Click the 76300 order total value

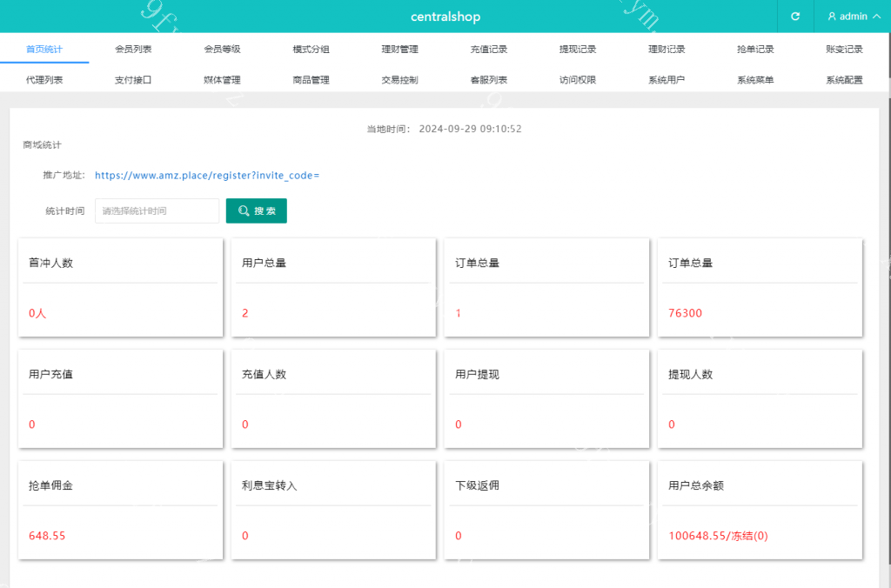click(686, 313)
